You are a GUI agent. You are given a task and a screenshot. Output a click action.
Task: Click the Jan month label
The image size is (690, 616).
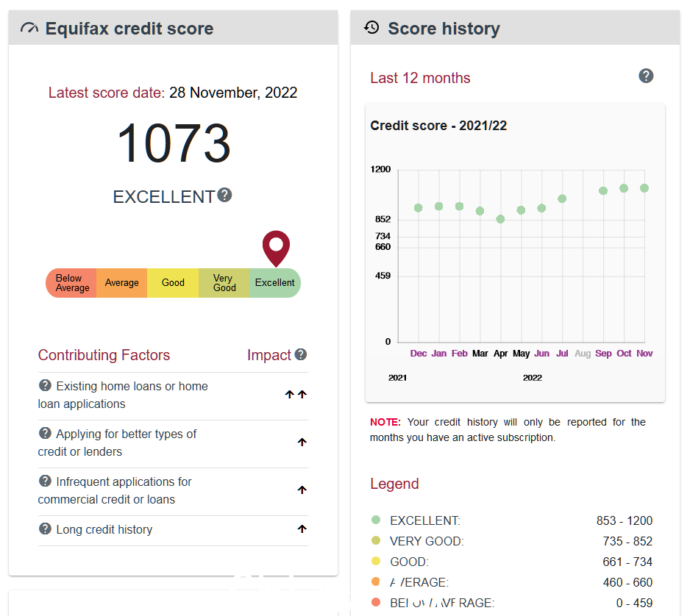coord(438,354)
